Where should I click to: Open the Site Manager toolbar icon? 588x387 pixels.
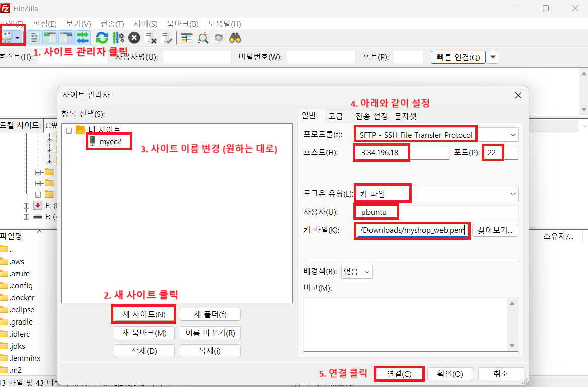[7, 37]
